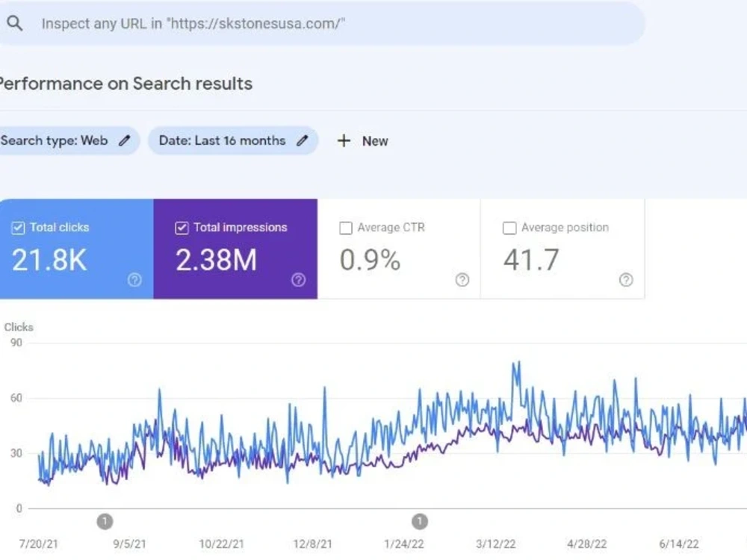Focus the Inspect any URL field
This screenshot has width=747, height=560.
(x=321, y=23)
